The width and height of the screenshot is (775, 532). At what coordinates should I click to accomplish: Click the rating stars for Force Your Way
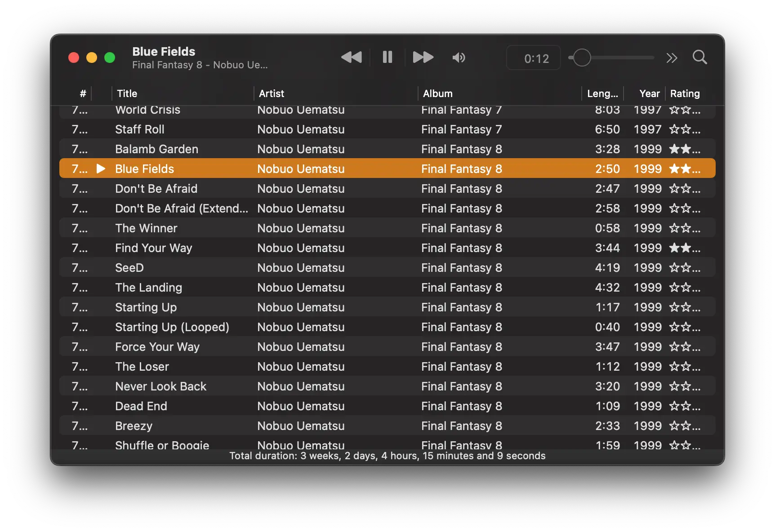pos(685,347)
